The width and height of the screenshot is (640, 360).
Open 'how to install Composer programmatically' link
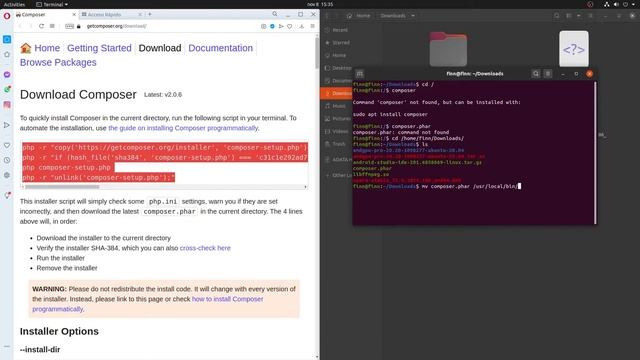148,304
